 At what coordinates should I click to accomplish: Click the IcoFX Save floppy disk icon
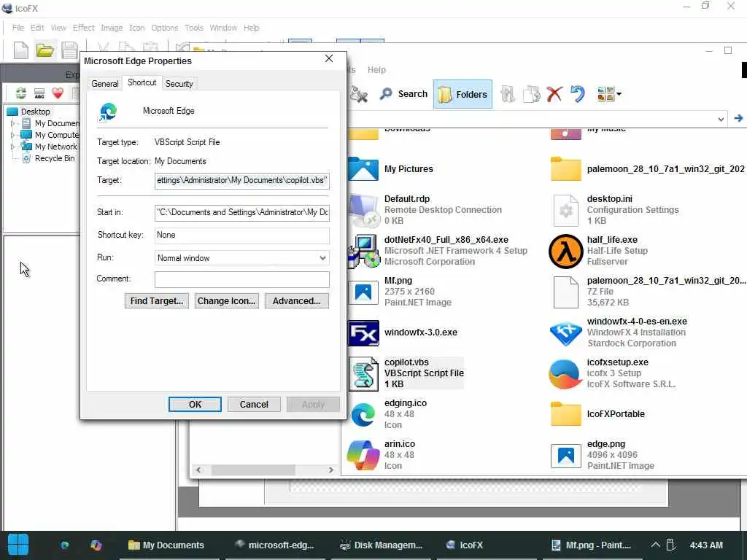pyautogui.click(x=69, y=50)
